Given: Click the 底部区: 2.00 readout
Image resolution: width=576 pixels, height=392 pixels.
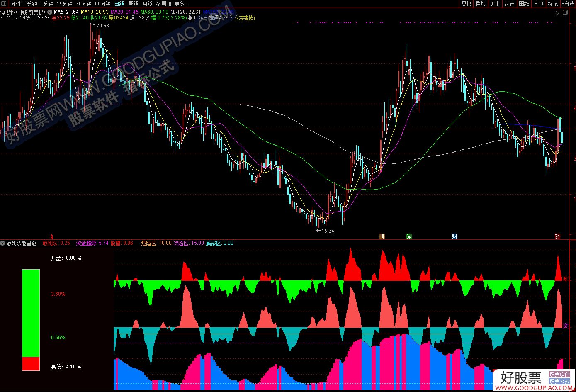Looking at the screenshot, I should coord(220,243).
